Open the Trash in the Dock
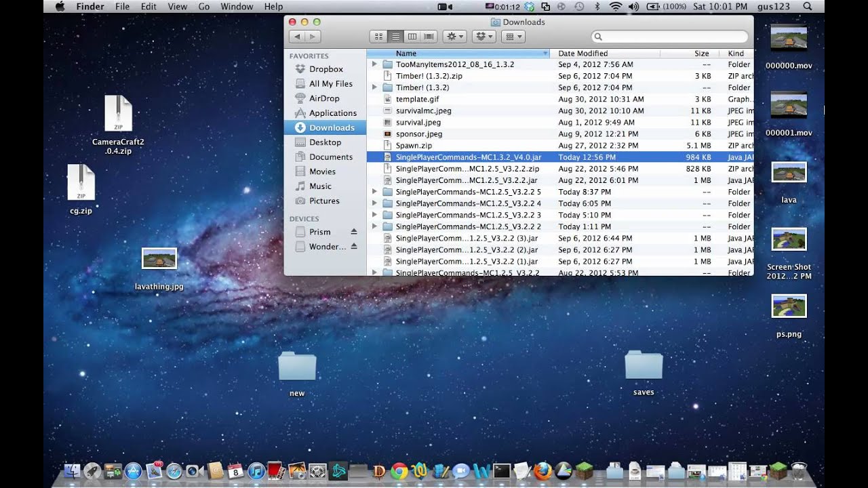Image resolution: width=868 pixels, height=488 pixels. coord(800,470)
